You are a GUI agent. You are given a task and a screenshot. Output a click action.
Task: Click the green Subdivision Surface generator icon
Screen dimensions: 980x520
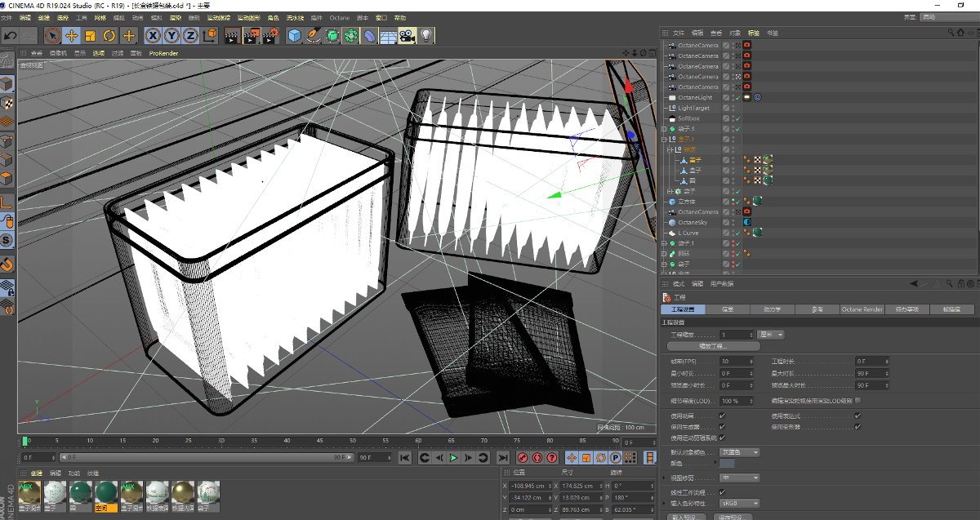(x=332, y=35)
